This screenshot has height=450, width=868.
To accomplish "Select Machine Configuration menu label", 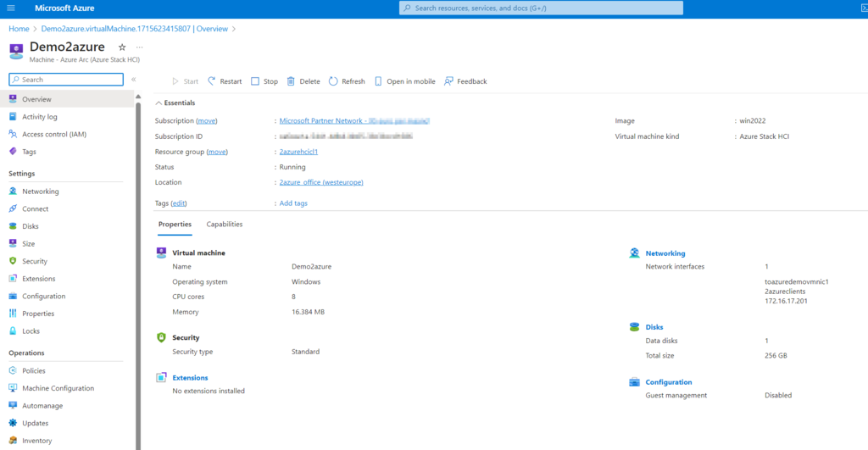I will coord(58,388).
